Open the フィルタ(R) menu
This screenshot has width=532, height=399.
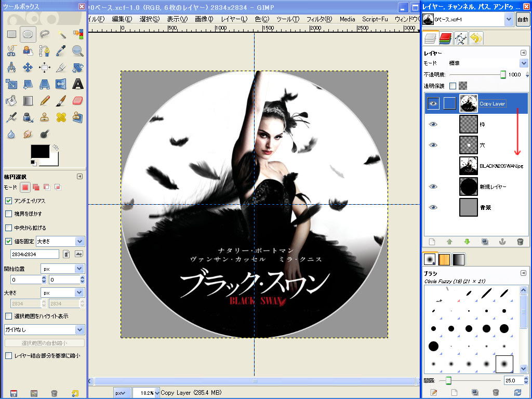(x=319, y=19)
